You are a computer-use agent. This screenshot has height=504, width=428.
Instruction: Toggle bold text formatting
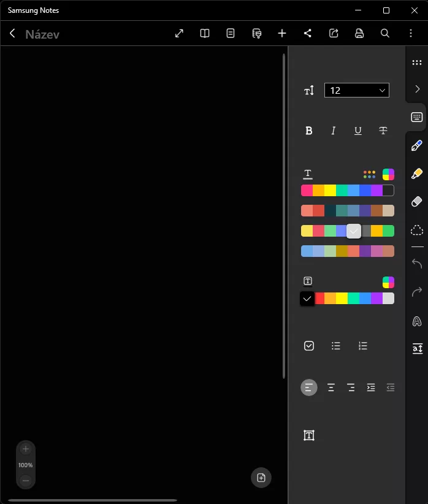tap(309, 131)
